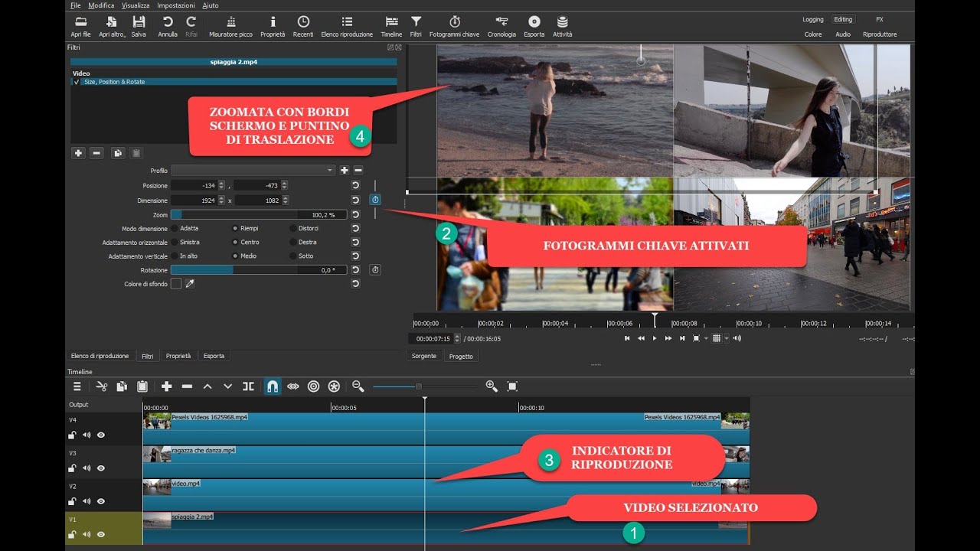Switch to the Logging layout
This screenshot has width=980, height=551.
point(813,19)
